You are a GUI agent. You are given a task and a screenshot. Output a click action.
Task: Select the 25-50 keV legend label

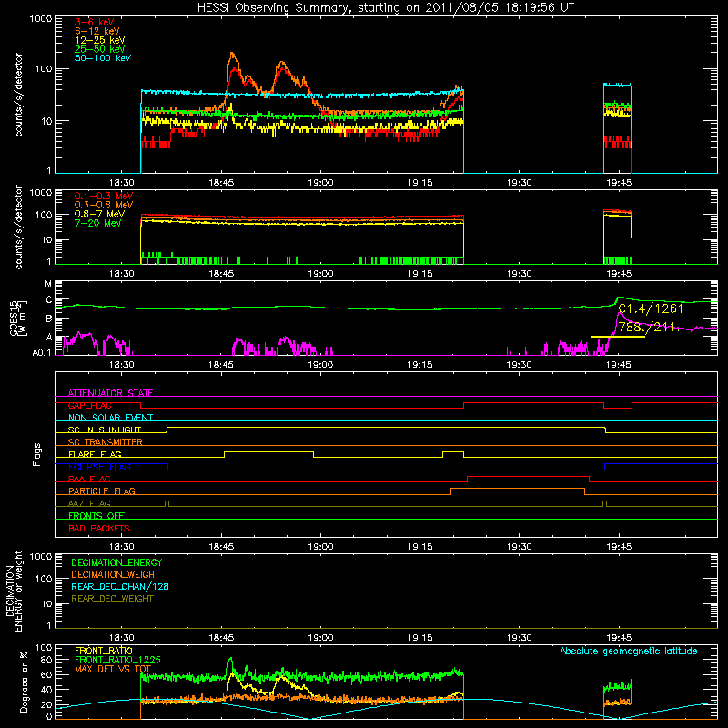[x=99, y=49]
